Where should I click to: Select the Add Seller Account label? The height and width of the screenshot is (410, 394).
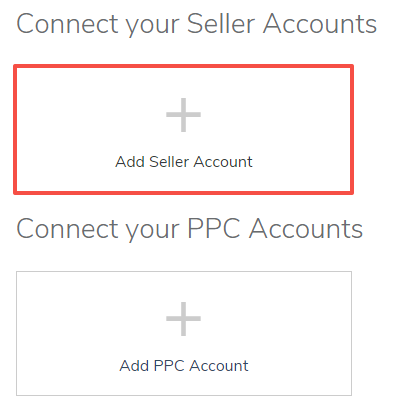pos(184,162)
